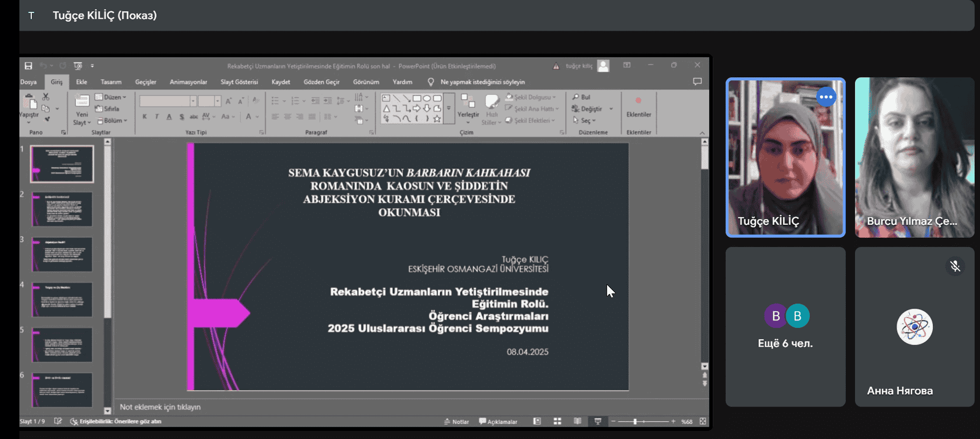Switch to Slide Sorter view icon
This screenshot has width=980, height=439.
[557, 421]
